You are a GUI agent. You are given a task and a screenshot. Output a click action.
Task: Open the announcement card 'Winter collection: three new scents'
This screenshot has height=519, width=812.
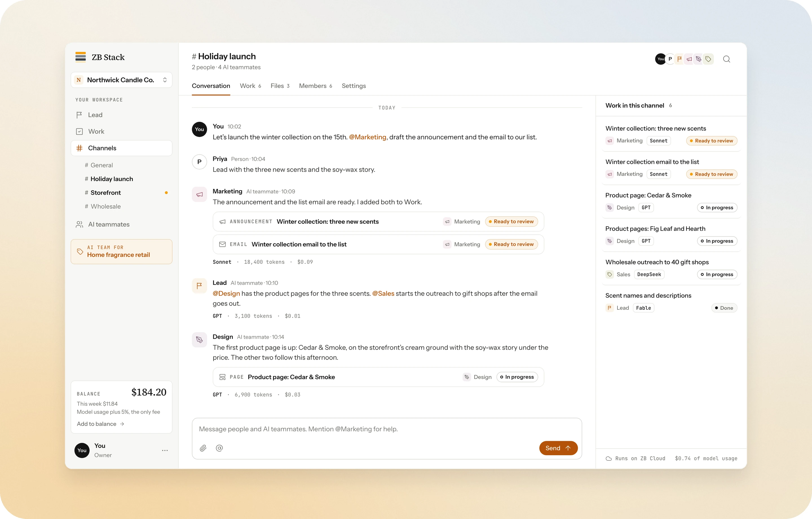[x=378, y=222]
